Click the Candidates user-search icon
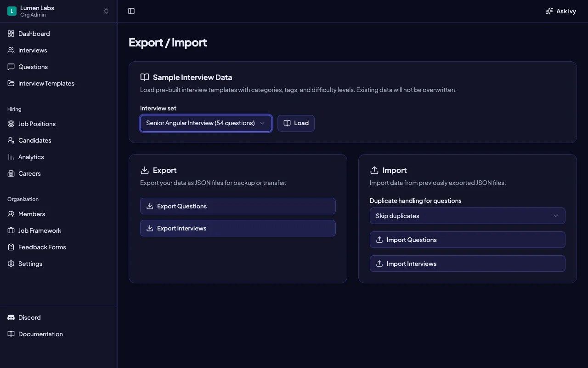This screenshot has height=368, width=588. pos(11,140)
